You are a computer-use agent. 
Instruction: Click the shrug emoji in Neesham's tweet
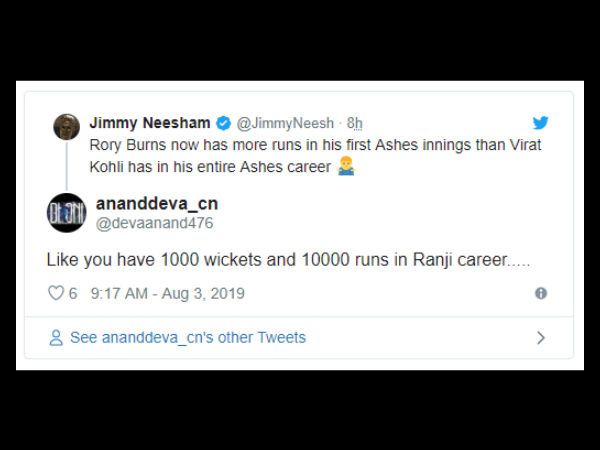tap(346, 167)
